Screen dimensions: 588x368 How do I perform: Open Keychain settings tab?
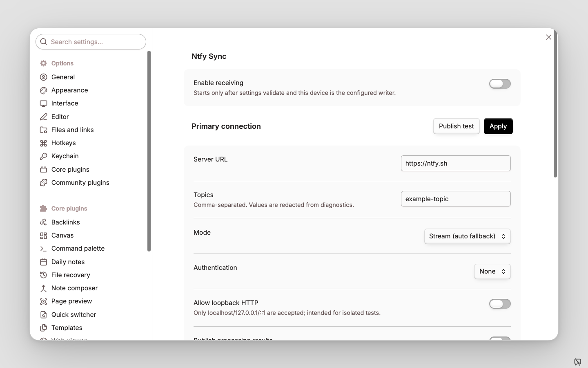coord(91,156)
